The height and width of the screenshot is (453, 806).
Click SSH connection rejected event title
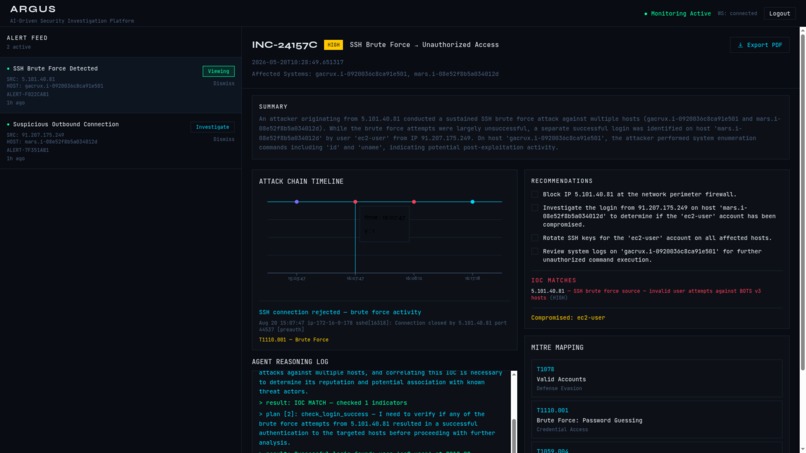340,312
